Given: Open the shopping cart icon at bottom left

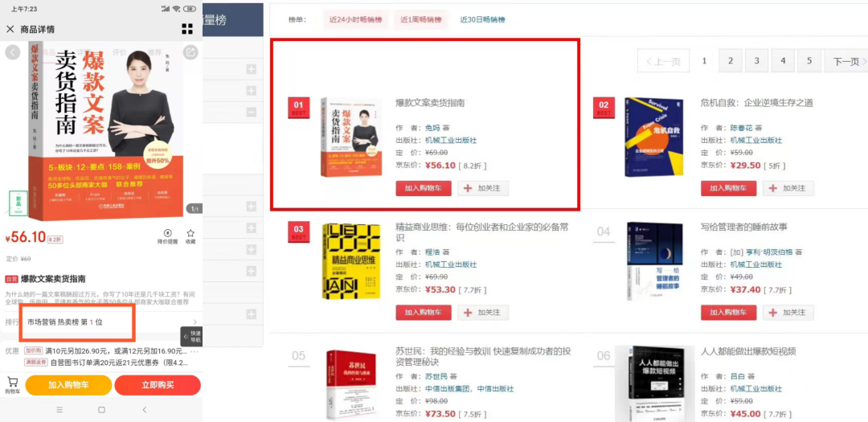Looking at the screenshot, I should (x=12, y=385).
